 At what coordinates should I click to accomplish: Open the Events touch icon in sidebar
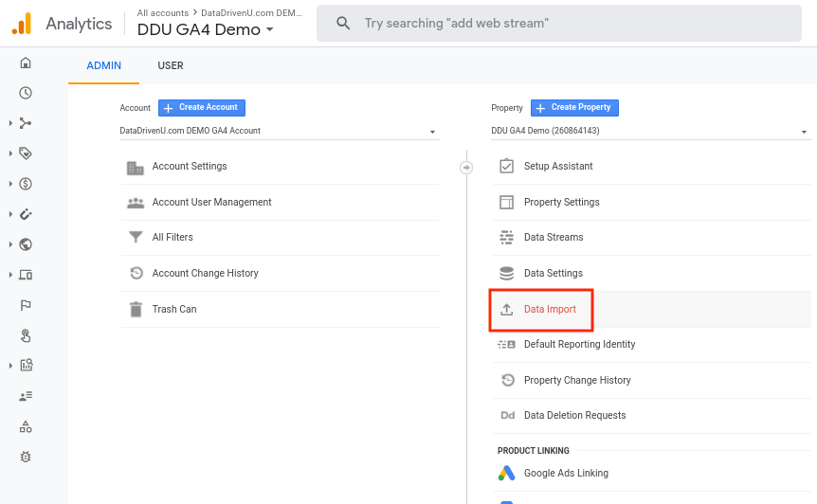point(25,335)
